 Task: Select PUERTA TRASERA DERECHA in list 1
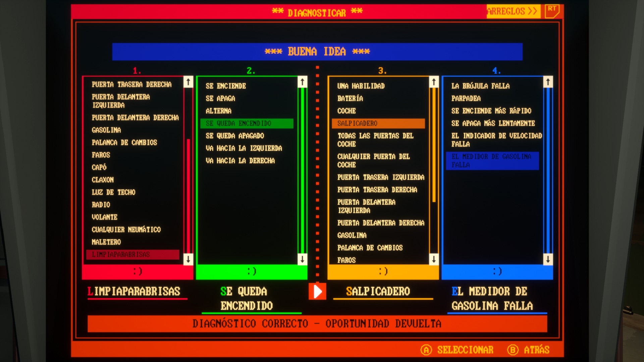(131, 84)
